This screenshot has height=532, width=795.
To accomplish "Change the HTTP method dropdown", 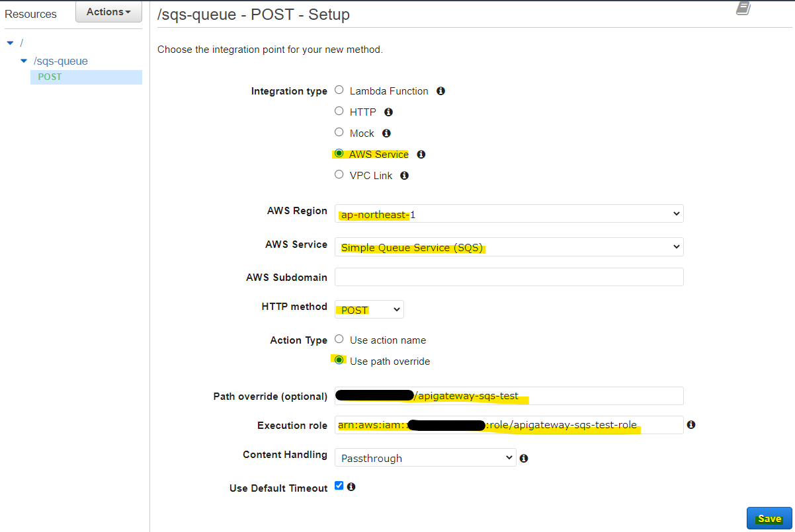I will [369, 309].
